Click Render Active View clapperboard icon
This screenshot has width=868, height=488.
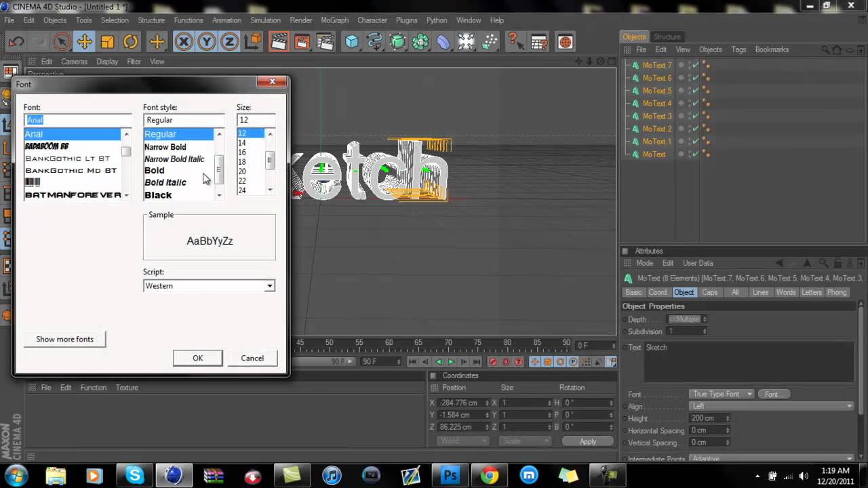(x=279, y=42)
